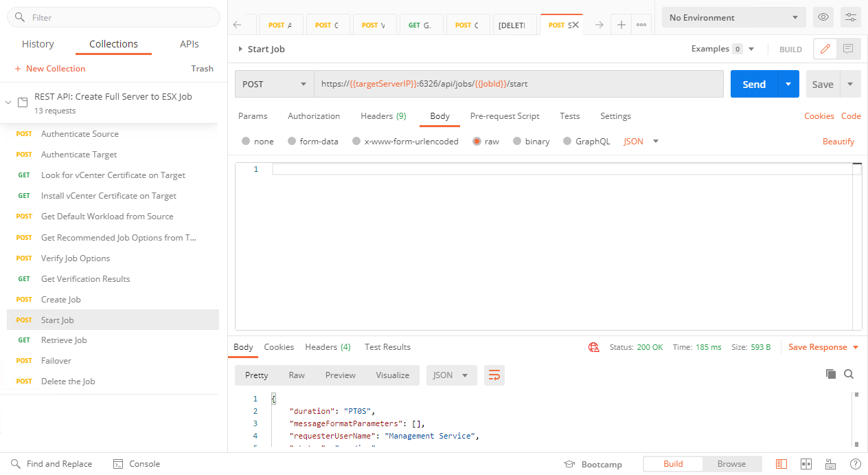Open the No Environment dropdown
868x475 pixels.
click(734, 17)
